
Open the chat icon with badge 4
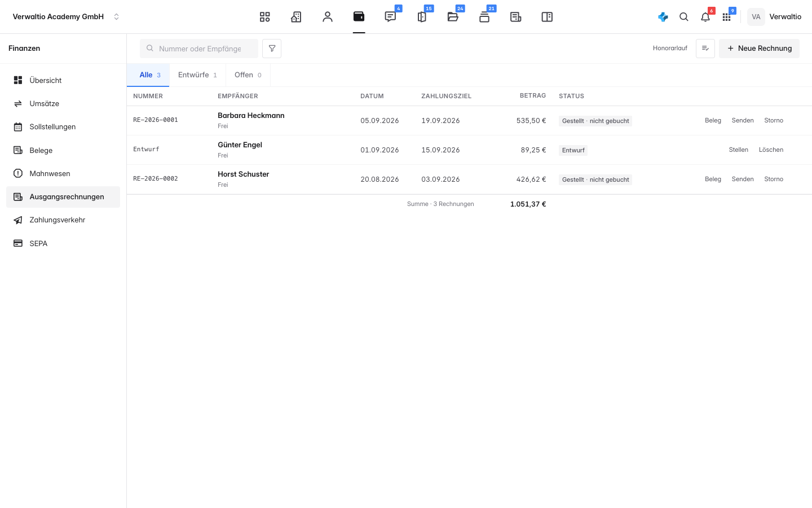pos(390,17)
